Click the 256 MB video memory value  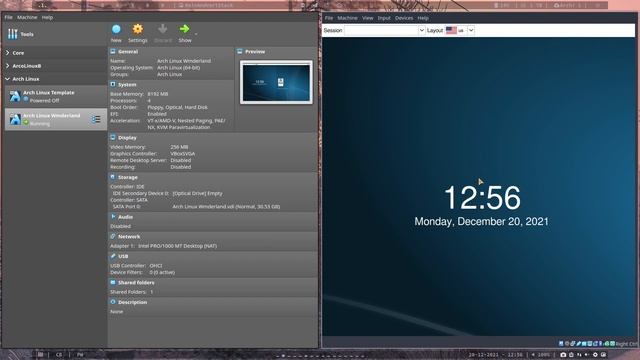pos(179,147)
